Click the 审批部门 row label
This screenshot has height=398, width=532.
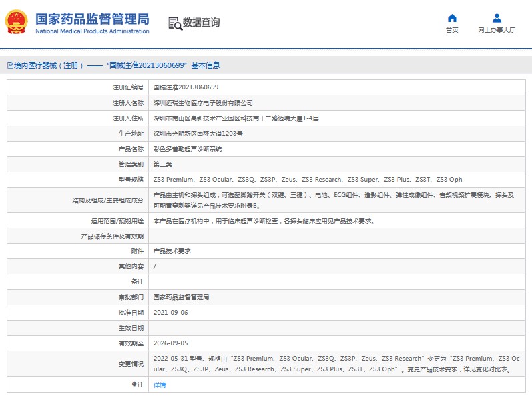click(x=131, y=297)
